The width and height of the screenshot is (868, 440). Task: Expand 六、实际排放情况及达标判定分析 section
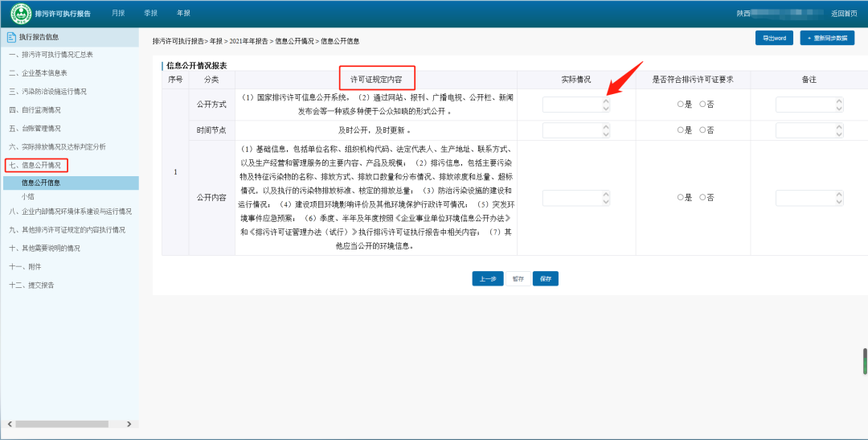57,147
